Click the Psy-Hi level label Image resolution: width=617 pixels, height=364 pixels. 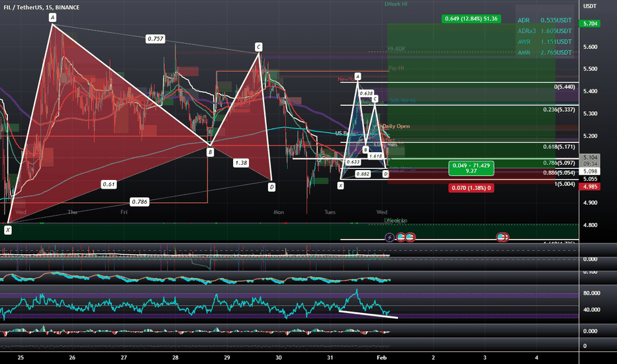pyautogui.click(x=396, y=68)
